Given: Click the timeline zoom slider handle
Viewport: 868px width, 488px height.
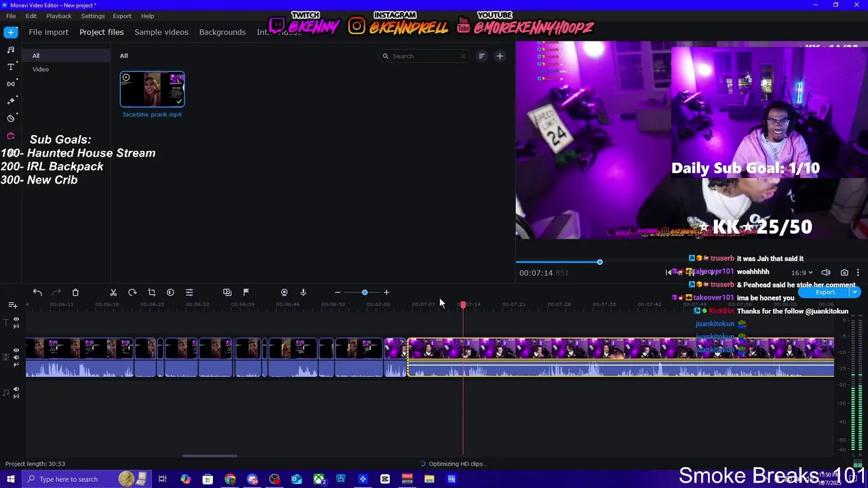Looking at the screenshot, I should (x=365, y=292).
